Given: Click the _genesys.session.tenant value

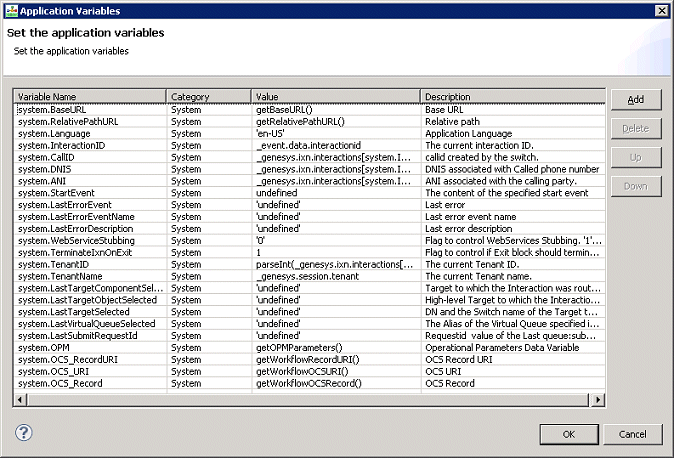Looking at the screenshot, I should [307, 277].
